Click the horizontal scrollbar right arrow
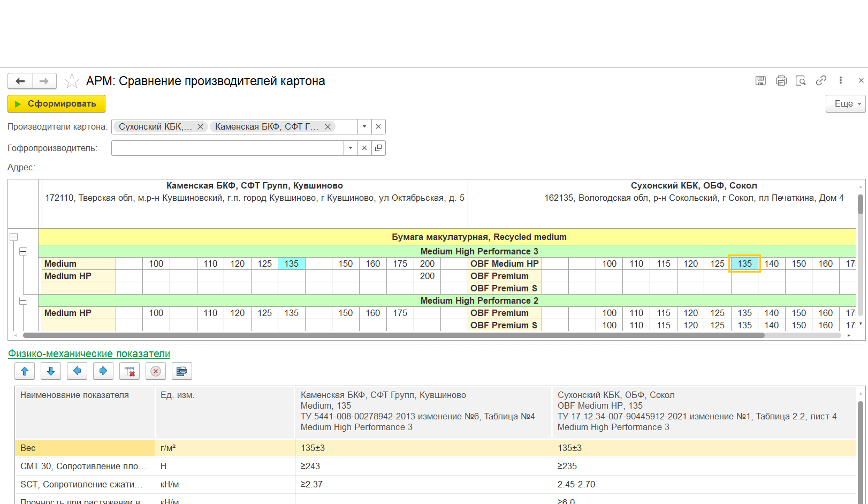The image size is (868, 504). [x=849, y=335]
